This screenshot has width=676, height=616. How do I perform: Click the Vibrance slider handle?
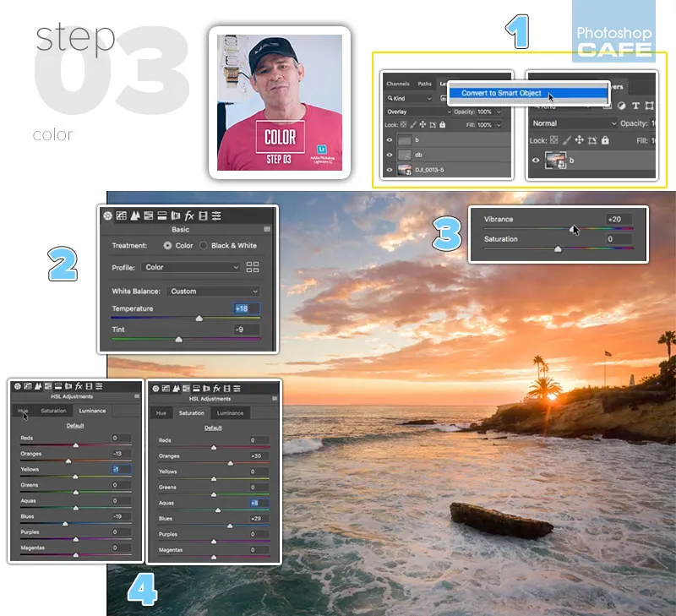click(573, 228)
